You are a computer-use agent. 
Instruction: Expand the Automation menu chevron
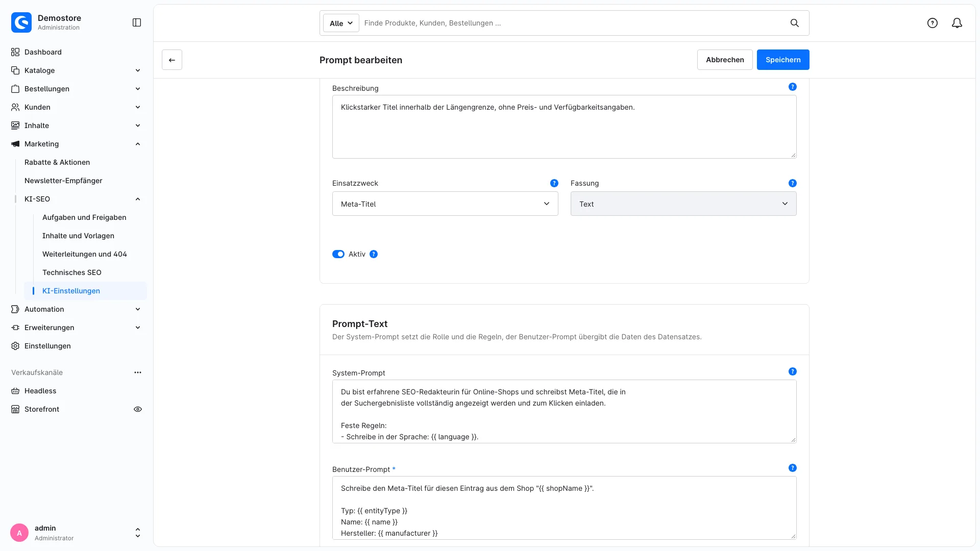click(x=138, y=309)
